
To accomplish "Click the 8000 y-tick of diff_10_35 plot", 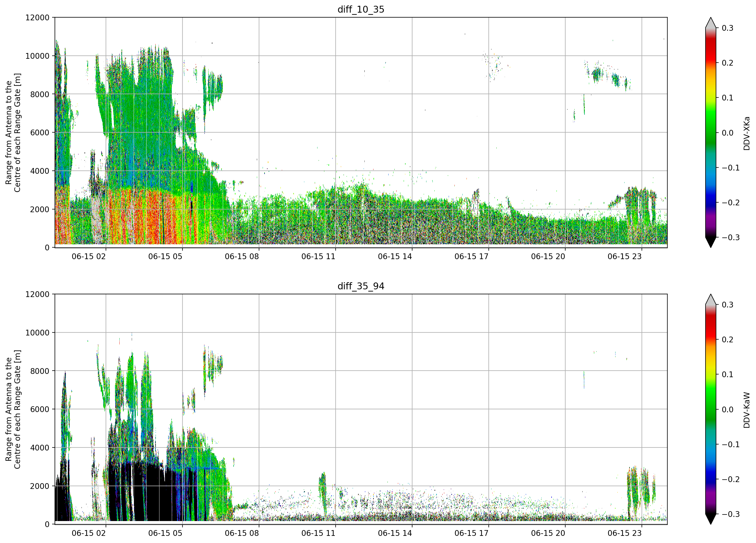I will coord(40,94).
